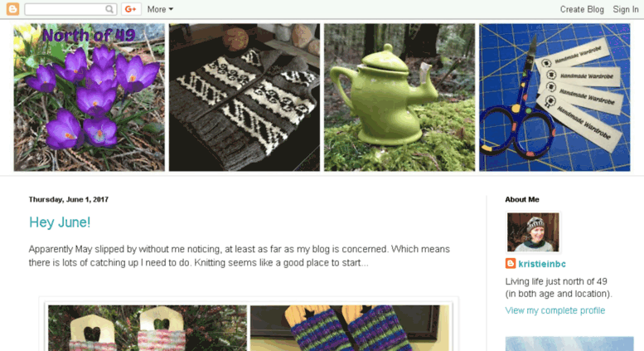Click the Create Blog link
The width and height of the screenshot is (644, 351).
(582, 9)
